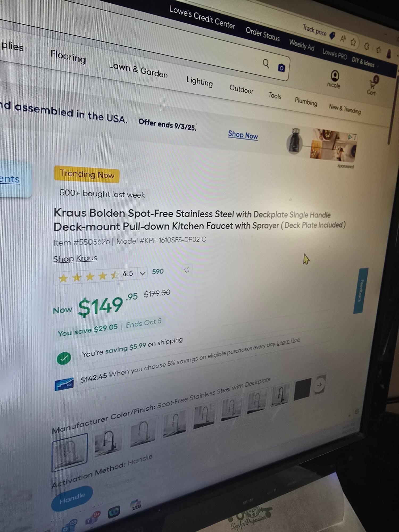Open the camera visual search icon

281,68
